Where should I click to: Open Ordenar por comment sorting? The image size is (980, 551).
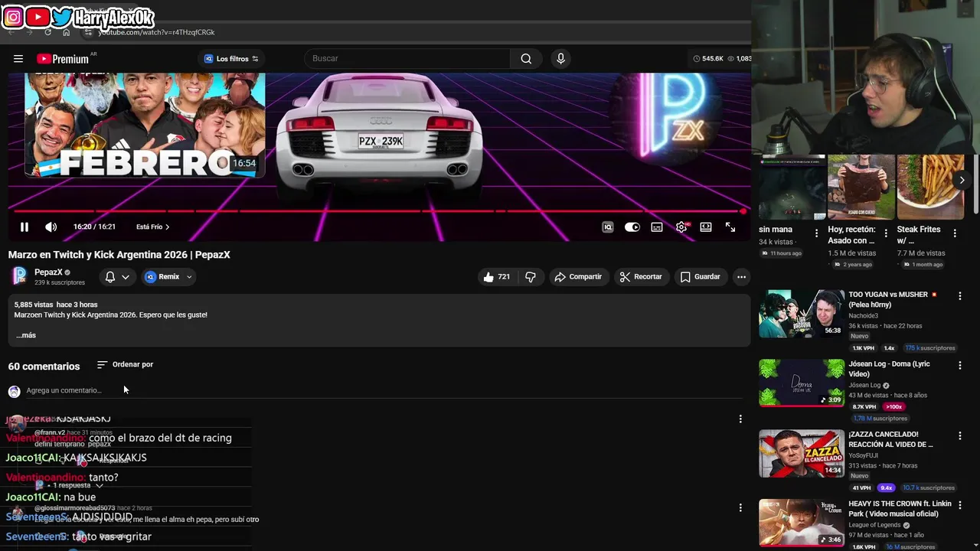125,365
